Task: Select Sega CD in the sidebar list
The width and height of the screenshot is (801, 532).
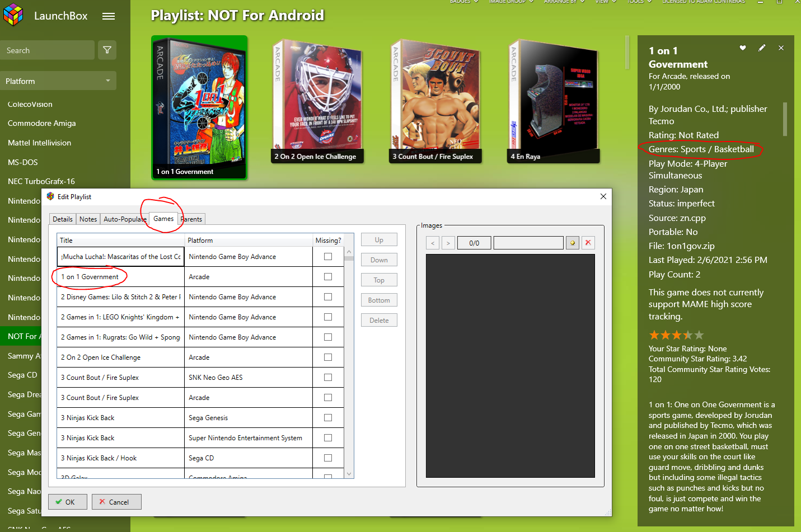Action: (x=22, y=375)
